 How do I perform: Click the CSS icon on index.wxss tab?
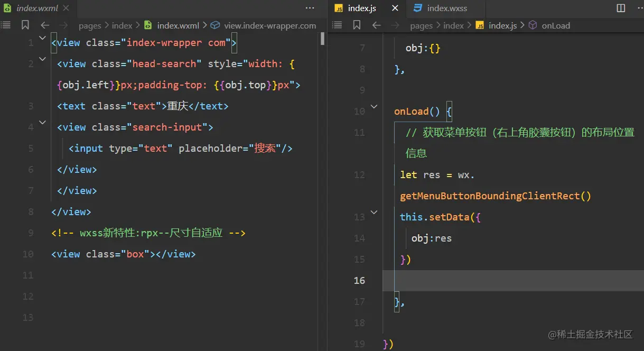click(x=418, y=8)
